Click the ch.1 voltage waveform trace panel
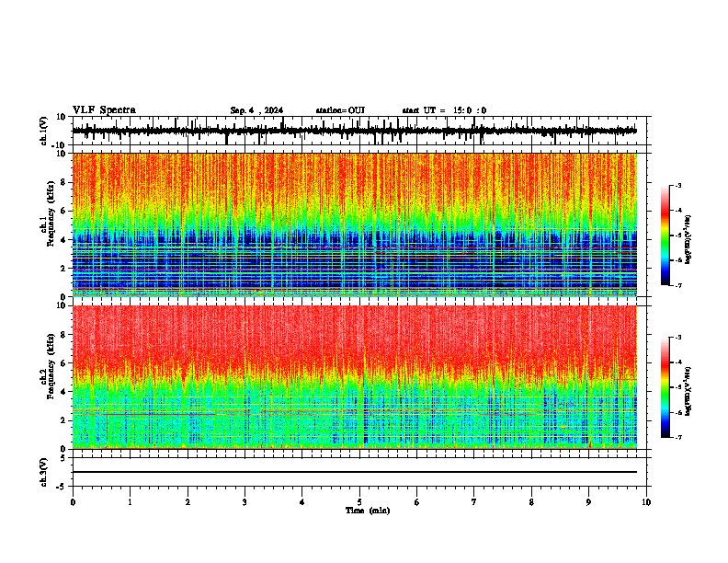This screenshot has width=728, height=563. [358, 131]
